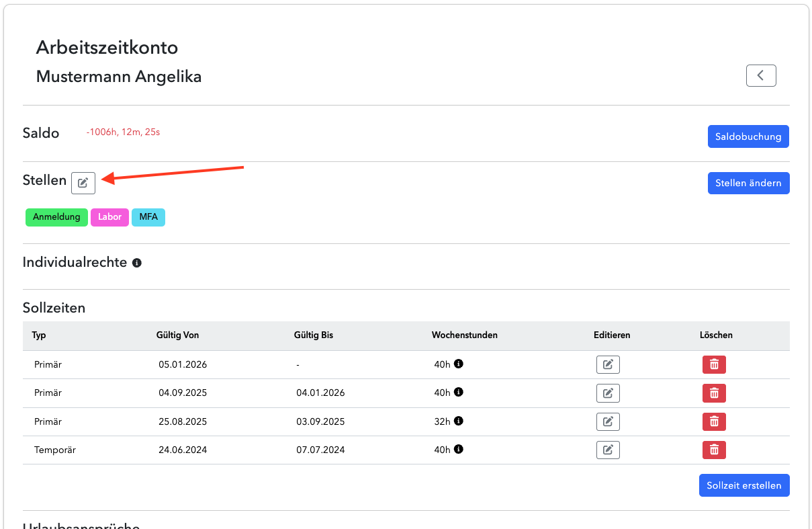Screen dimensions: 812x529
Task: Edit the Temporär Sollzeit row
Action: [x=608, y=450]
